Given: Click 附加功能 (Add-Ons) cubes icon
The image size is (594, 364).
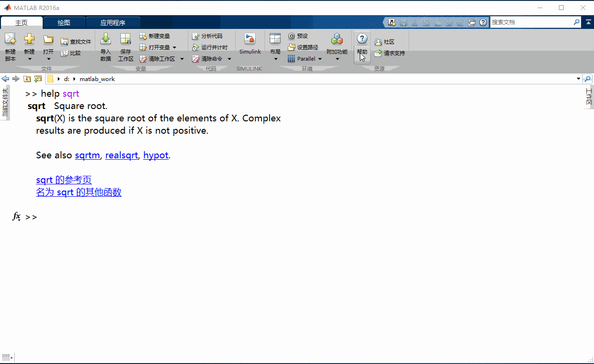Looking at the screenshot, I should coord(337,39).
